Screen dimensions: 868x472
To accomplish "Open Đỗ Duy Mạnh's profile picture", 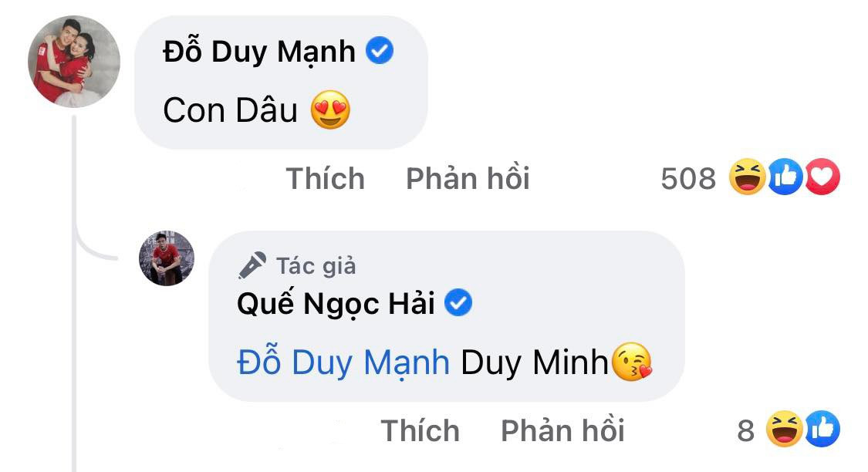I will 74,62.
